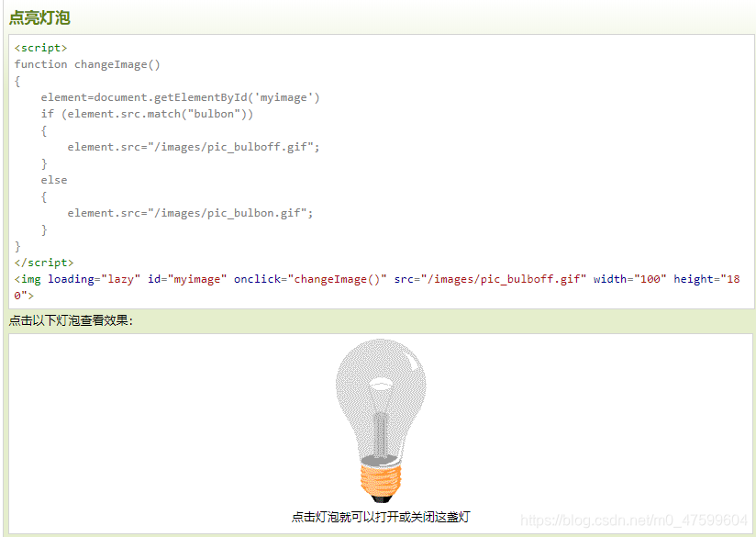Click the opening <script> tag line

coord(40,48)
